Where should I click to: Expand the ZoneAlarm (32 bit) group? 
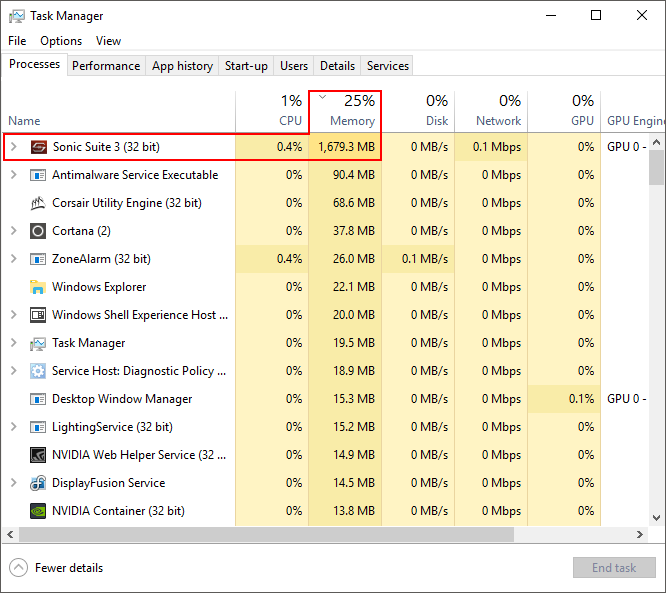[14, 259]
